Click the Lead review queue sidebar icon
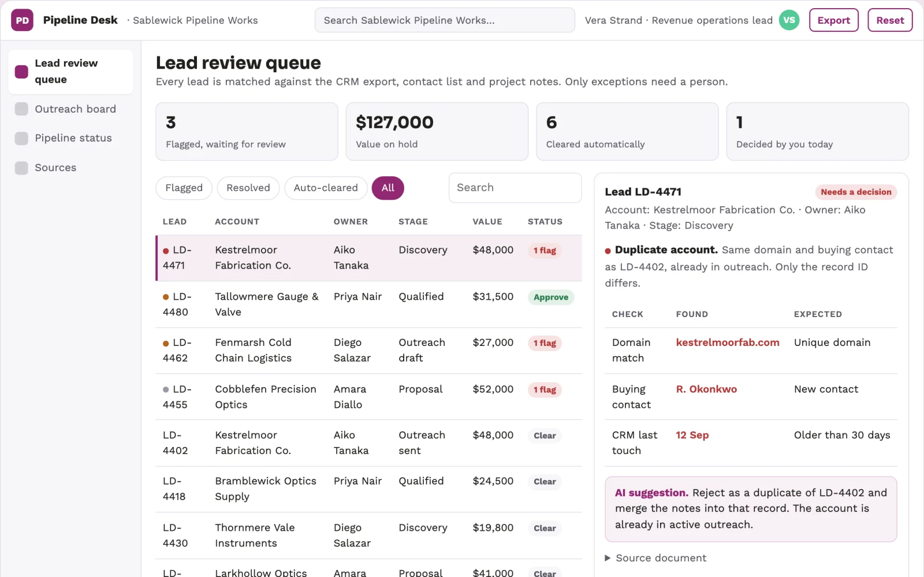Image resolution: width=924 pixels, height=577 pixels. pos(21,72)
